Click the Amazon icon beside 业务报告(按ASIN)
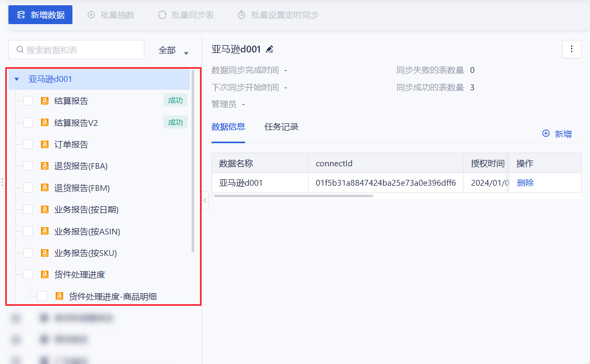 click(x=45, y=231)
